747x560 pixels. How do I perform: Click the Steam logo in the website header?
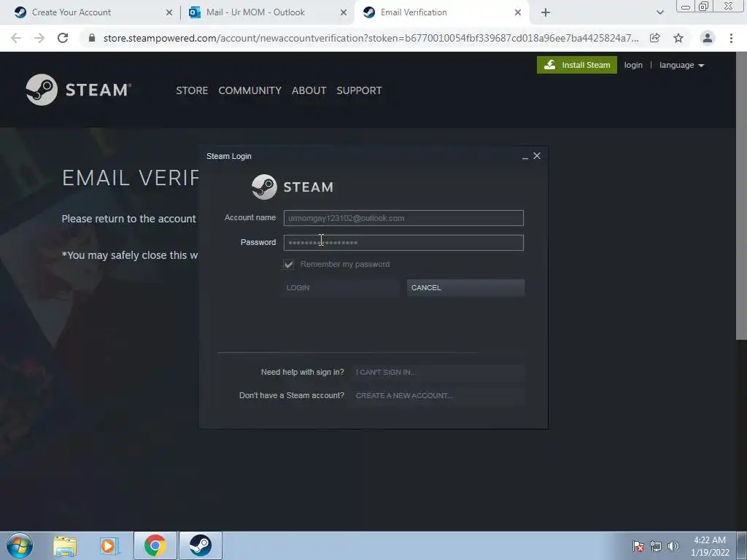79,90
